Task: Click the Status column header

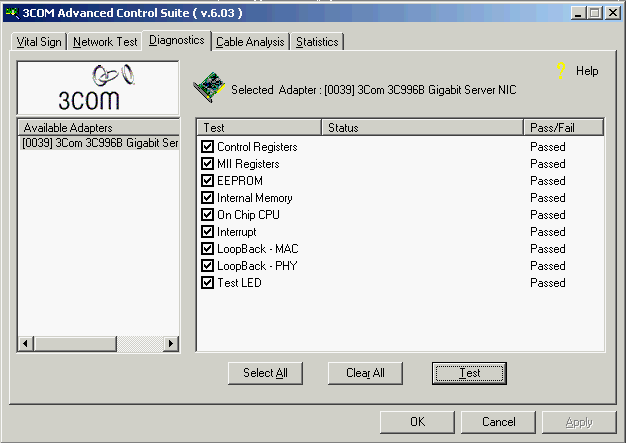Action: coord(422,128)
